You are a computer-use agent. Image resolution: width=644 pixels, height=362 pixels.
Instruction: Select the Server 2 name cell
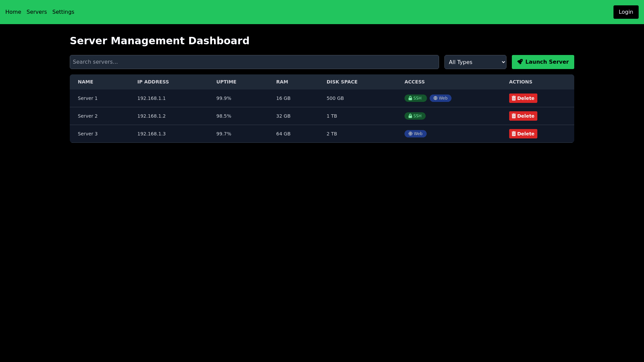pos(88,116)
